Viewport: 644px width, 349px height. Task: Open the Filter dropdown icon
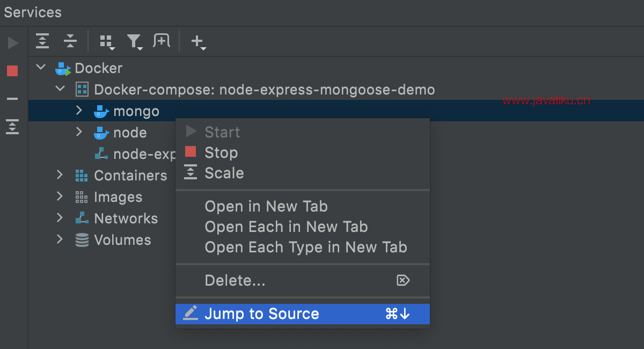pos(134,42)
